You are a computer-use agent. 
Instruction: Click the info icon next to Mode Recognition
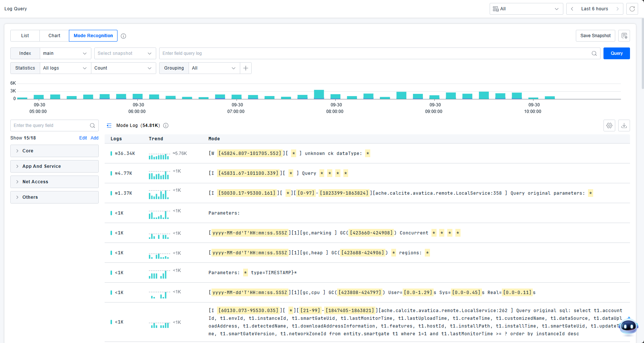(x=123, y=36)
